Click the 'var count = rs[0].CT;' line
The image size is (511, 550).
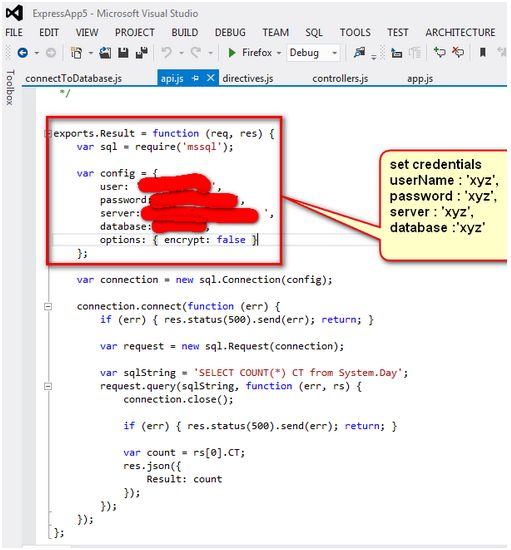pos(184,453)
